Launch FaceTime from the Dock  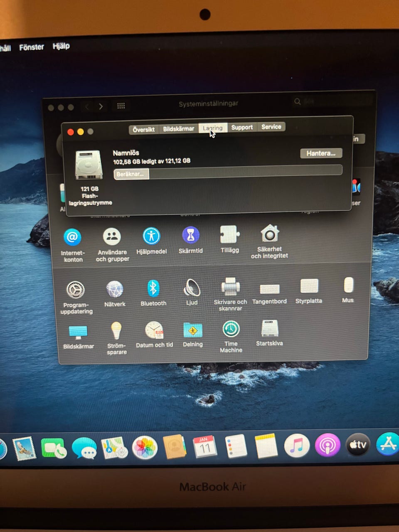[x=54, y=449]
